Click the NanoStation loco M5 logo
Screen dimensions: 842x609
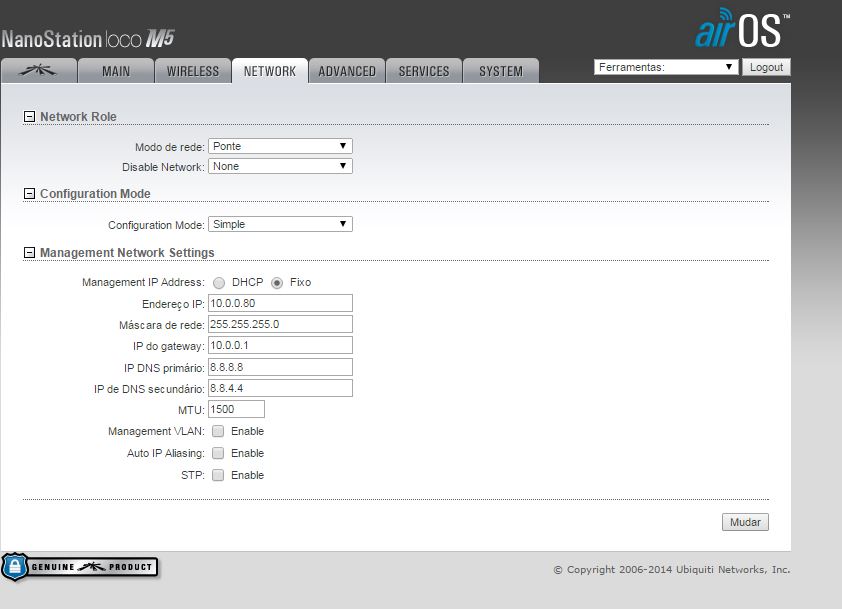click(88, 39)
